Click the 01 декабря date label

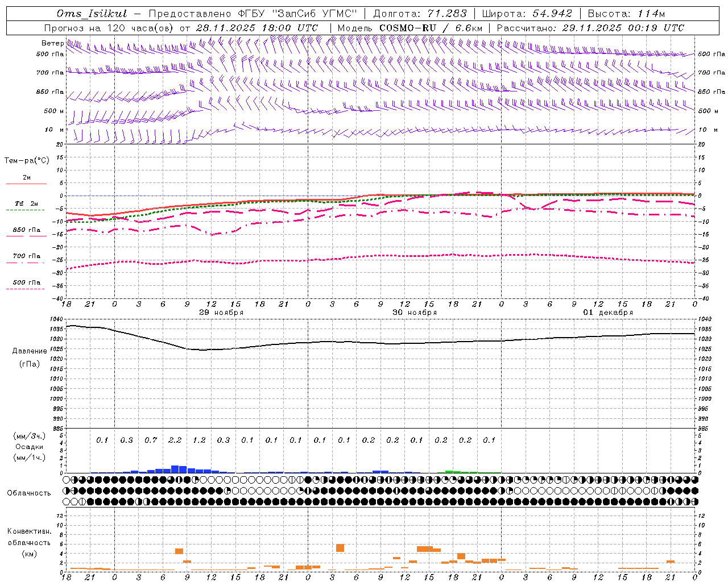609,313
